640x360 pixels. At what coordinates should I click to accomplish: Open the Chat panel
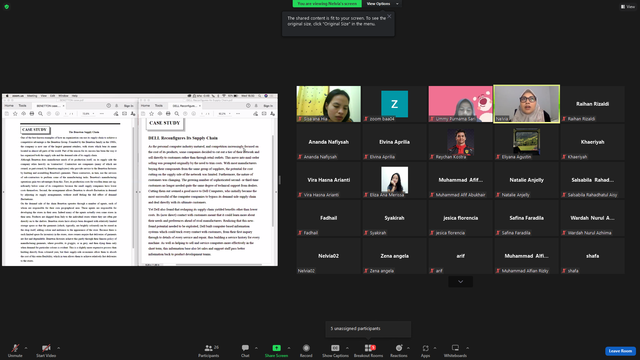tap(245, 350)
